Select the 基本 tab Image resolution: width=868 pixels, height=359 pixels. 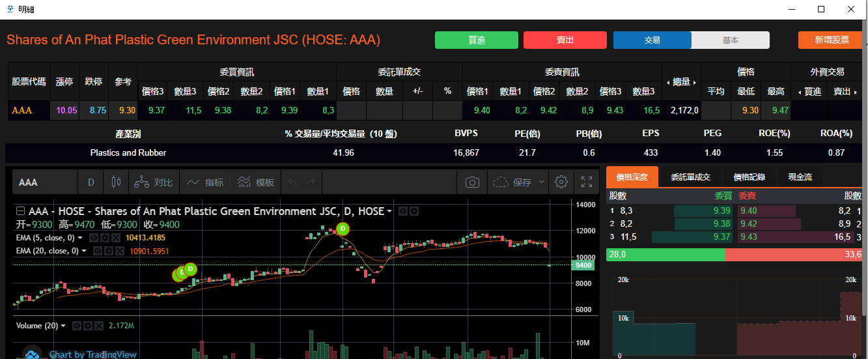[x=730, y=40]
